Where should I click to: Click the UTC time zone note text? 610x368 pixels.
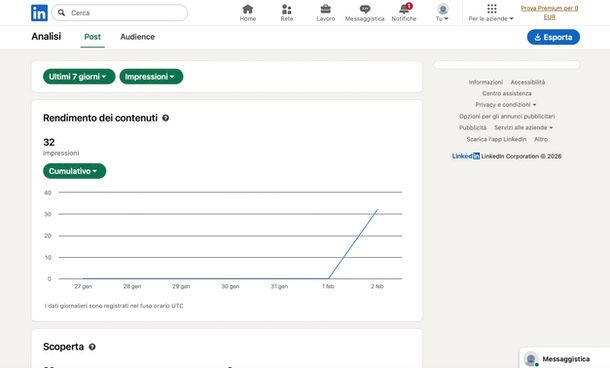(x=114, y=306)
